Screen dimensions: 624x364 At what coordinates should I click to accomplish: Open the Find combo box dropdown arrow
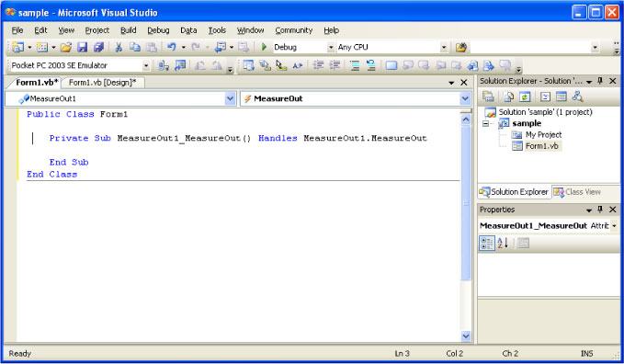tap(595, 48)
